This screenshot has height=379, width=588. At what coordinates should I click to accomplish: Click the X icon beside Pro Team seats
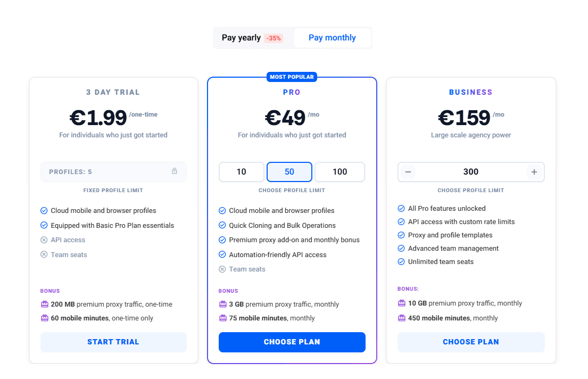click(x=222, y=269)
